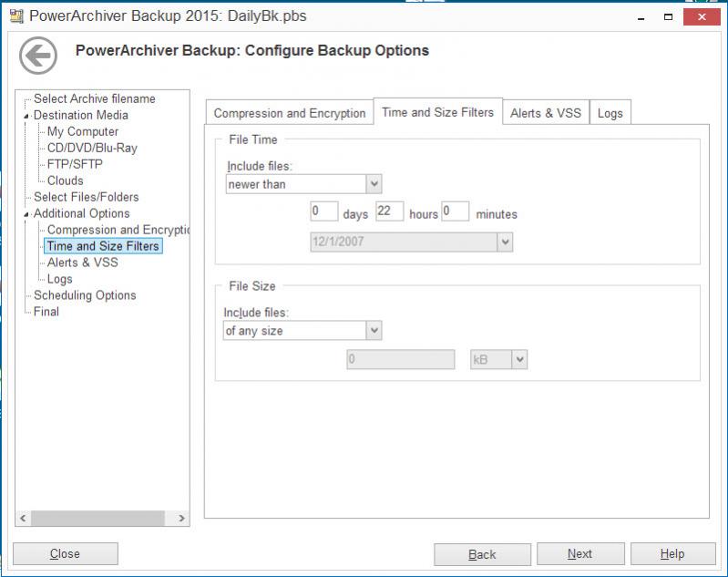Image resolution: width=728 pixels, height=577 pixels.
Task: Collapse the Additional Options tree node
Action: pos(26,214)
